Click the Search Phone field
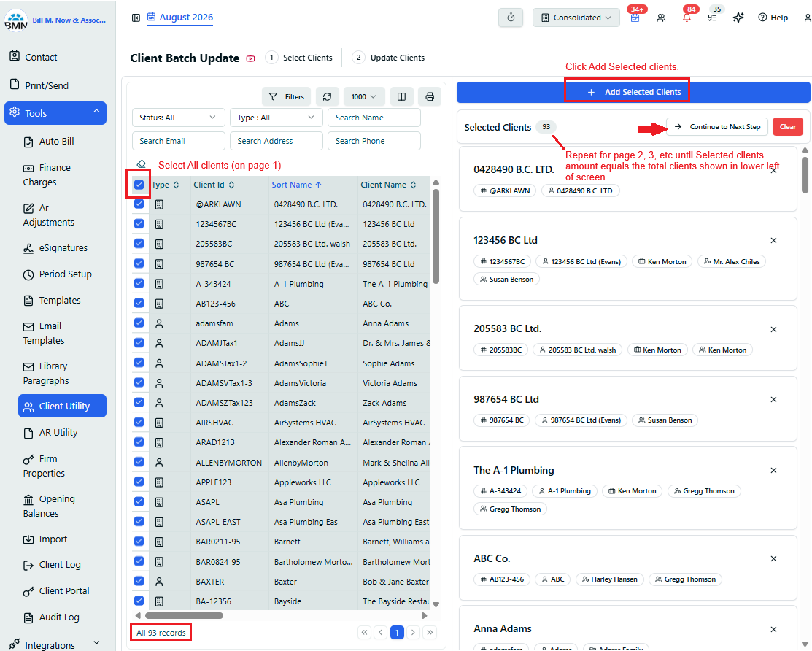The width and height of the screenshot is (812, 651). pyautogui.click(x=374, y=141)
